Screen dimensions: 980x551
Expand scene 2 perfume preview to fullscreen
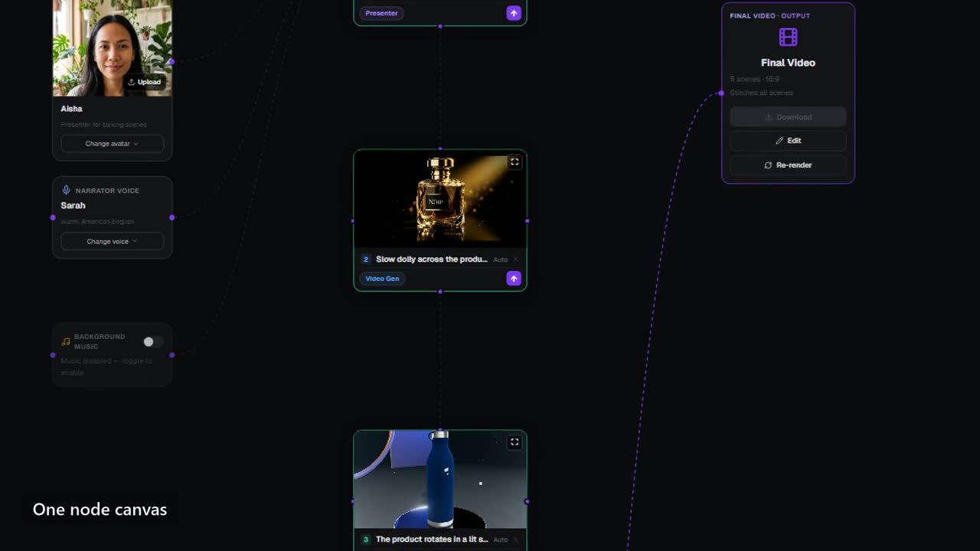(514, 162)
